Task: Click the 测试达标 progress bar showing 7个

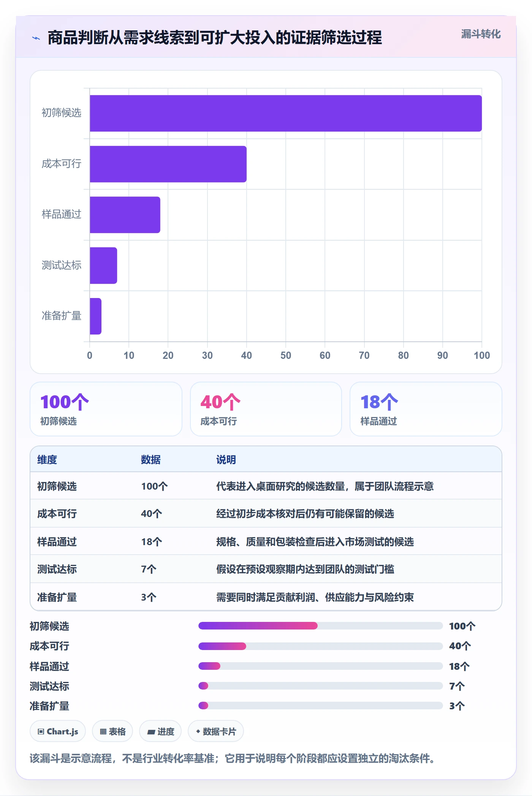Action: [320, 686]
